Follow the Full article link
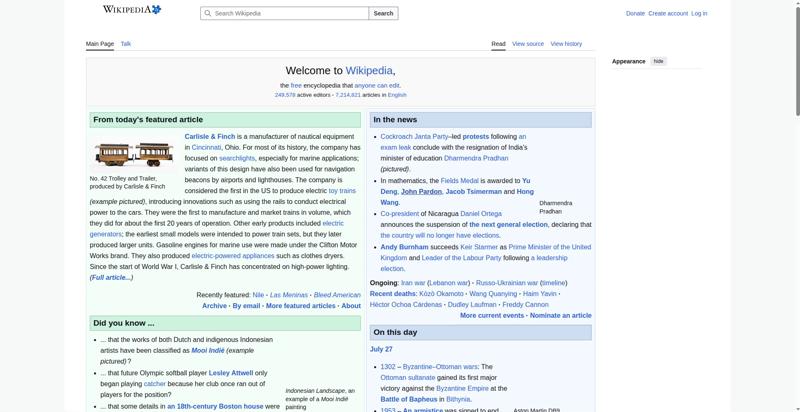 click(x=111, y=277)
